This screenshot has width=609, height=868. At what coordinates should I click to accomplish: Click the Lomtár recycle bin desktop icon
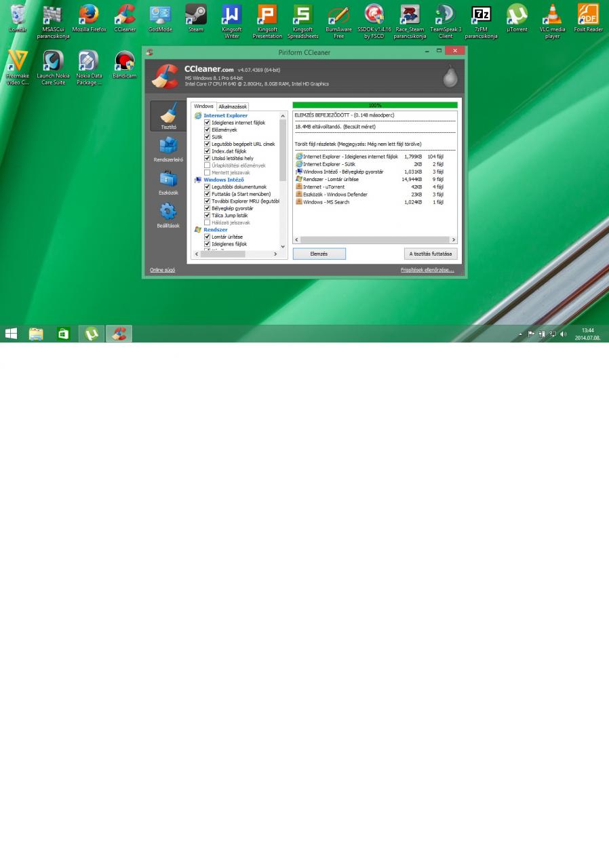coord(18,18)
